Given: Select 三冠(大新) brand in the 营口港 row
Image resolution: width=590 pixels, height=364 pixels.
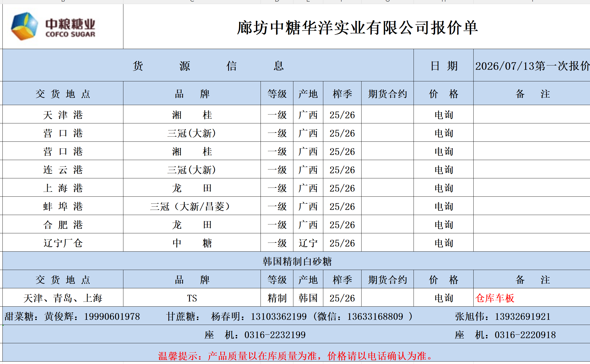Looking at the screenshot, I should click(192, 133).
